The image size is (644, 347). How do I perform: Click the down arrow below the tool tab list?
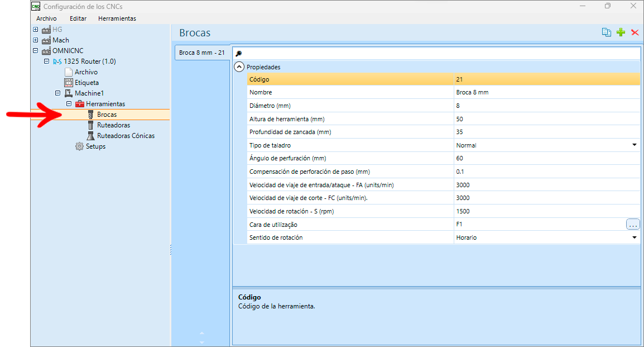tap(201, 341)
